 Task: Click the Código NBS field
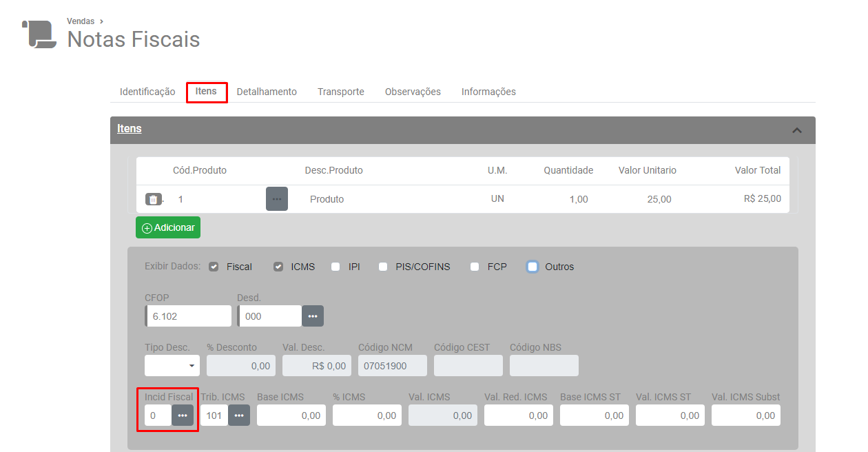[544, 366]
